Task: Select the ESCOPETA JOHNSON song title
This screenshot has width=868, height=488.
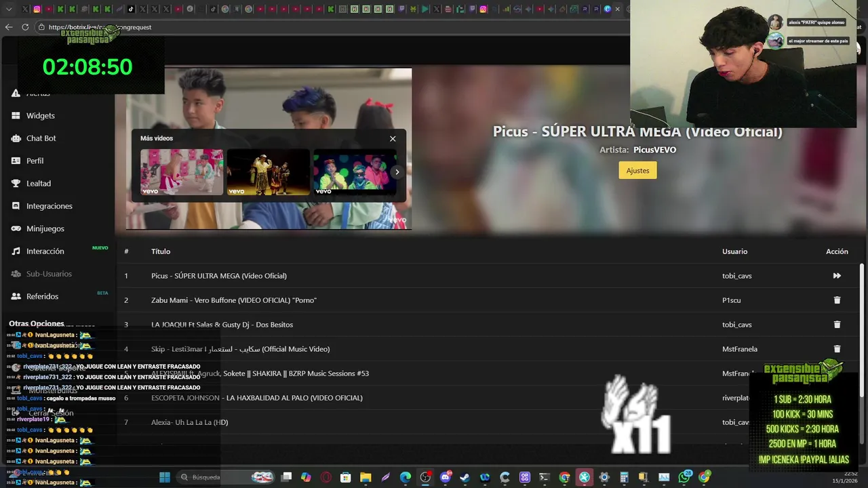Action: pyautogui.click(x=257, y=398)
